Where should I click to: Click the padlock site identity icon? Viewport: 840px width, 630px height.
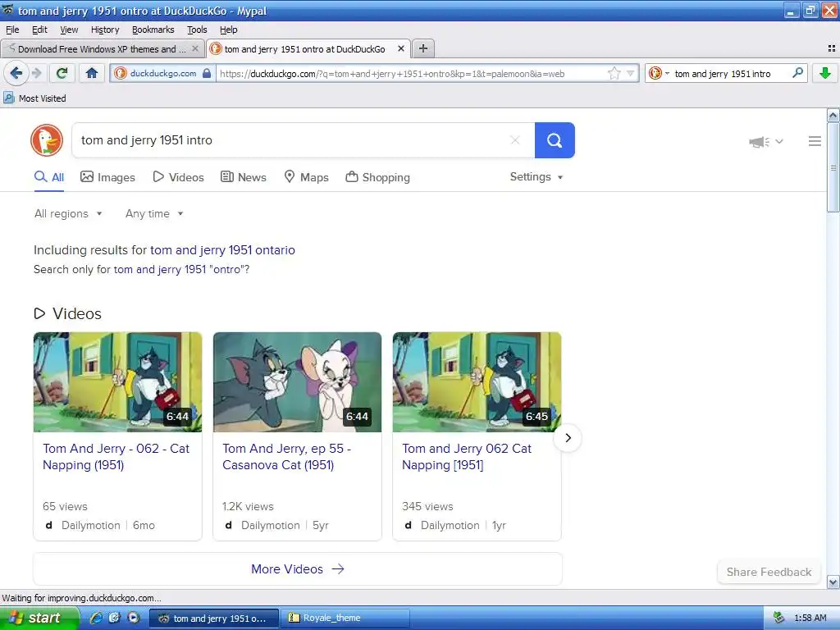[207, 73]
